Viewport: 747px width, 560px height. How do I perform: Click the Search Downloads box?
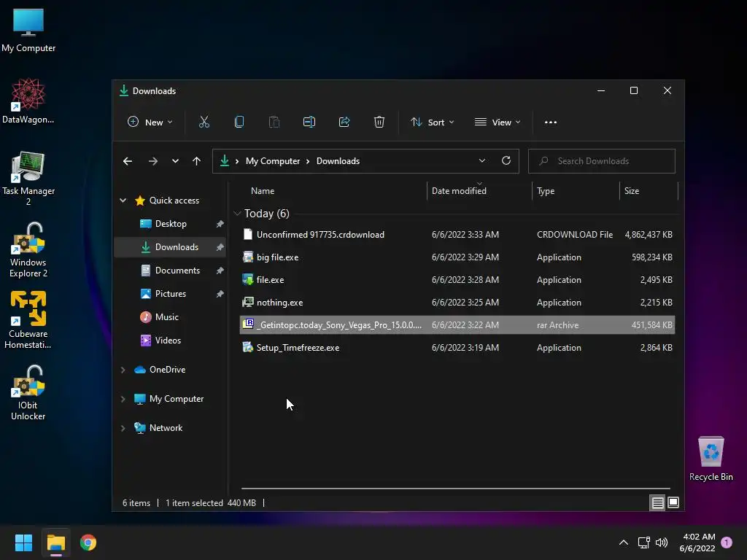[602, 161]
